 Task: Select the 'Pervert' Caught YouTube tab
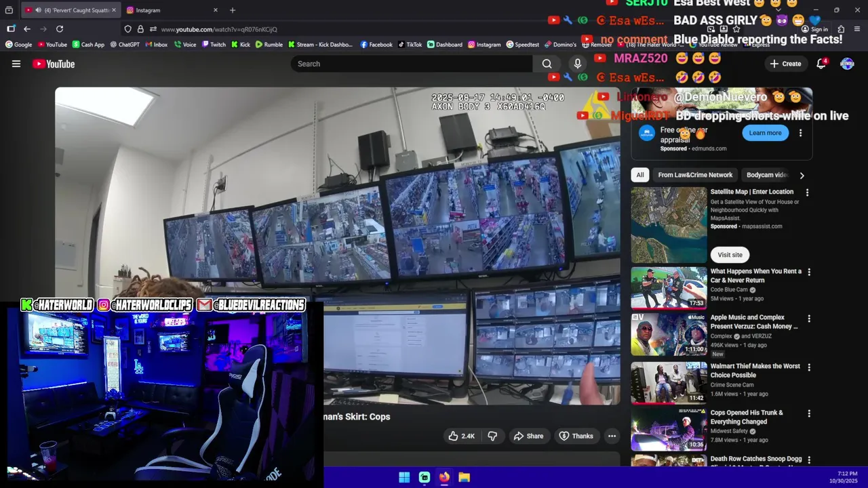[70, 10]
